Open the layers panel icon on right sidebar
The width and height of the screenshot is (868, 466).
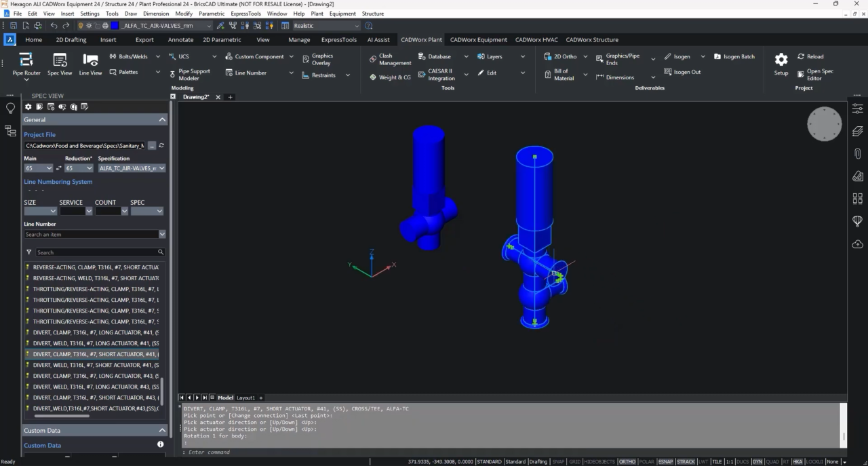pyautogui.click(x=857, y=131)
